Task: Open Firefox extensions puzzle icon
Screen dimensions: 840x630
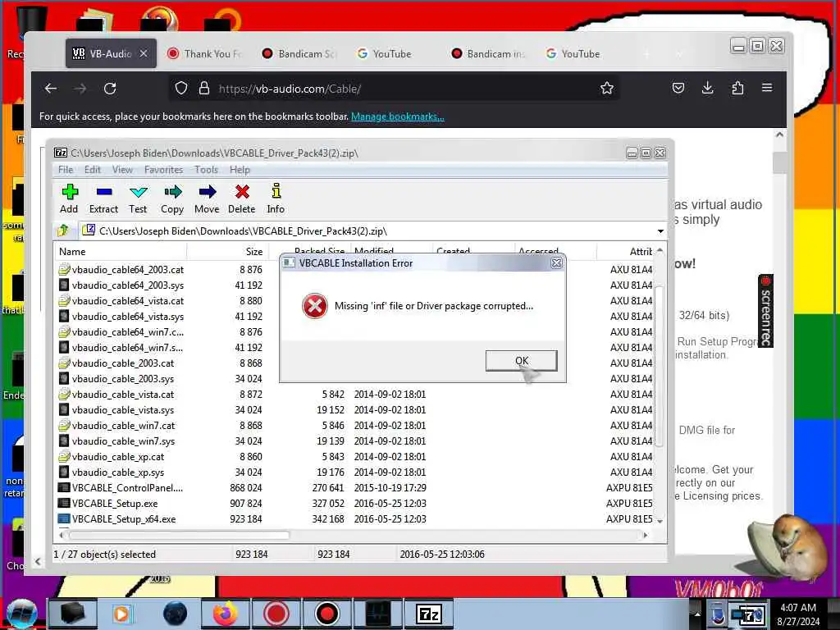Action: [737, 88]
